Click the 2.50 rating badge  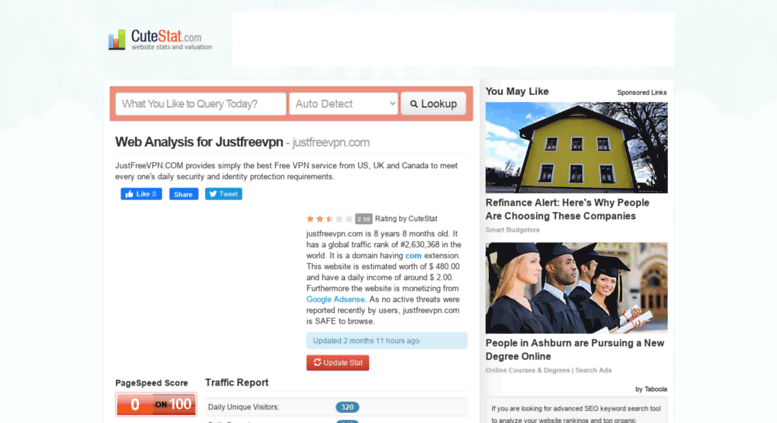(x=364, y=219)
